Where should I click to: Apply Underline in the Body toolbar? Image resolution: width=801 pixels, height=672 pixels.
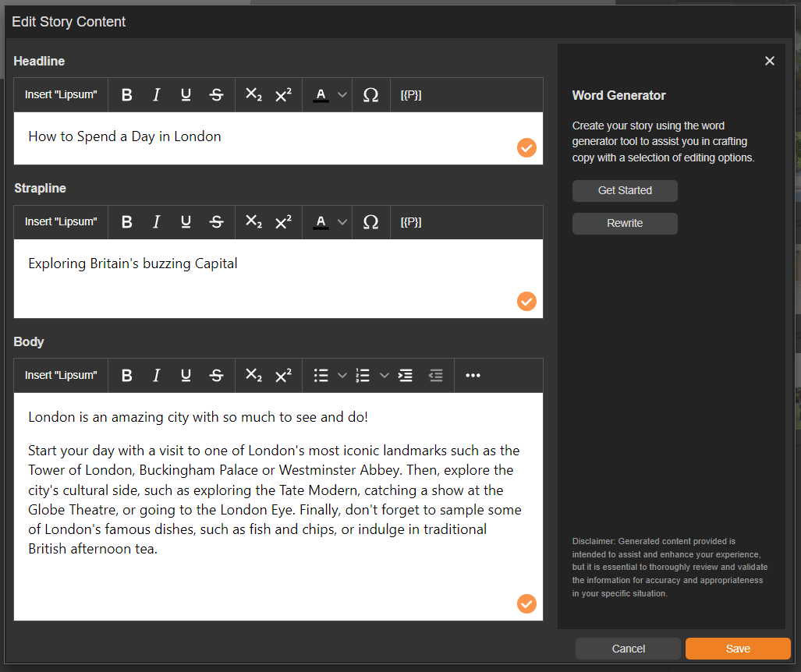click(186, 376)
